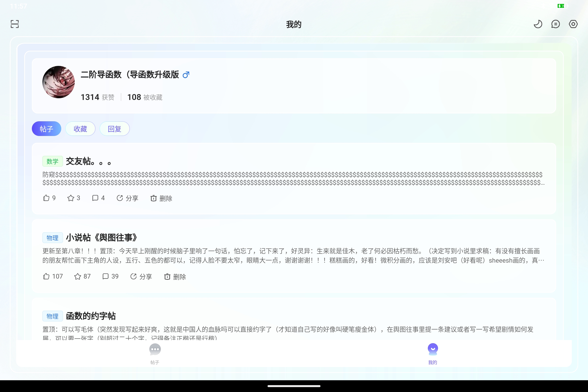Image resolution: width=588 pixels, height=392 pixels.
Task: Select the 帖子 tab pill
Action: point(47,129)
